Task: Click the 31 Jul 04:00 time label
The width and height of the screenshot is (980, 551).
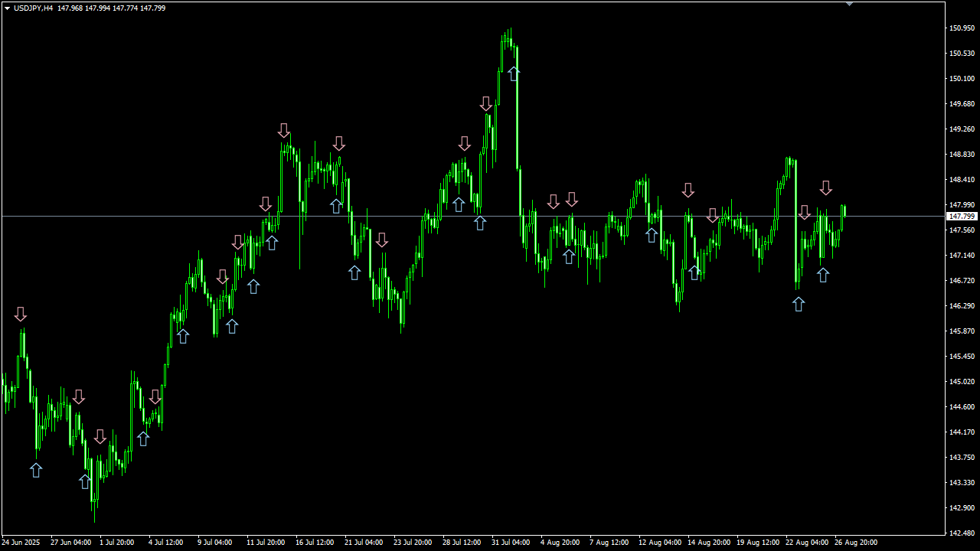Action: (x=511, y=542)
